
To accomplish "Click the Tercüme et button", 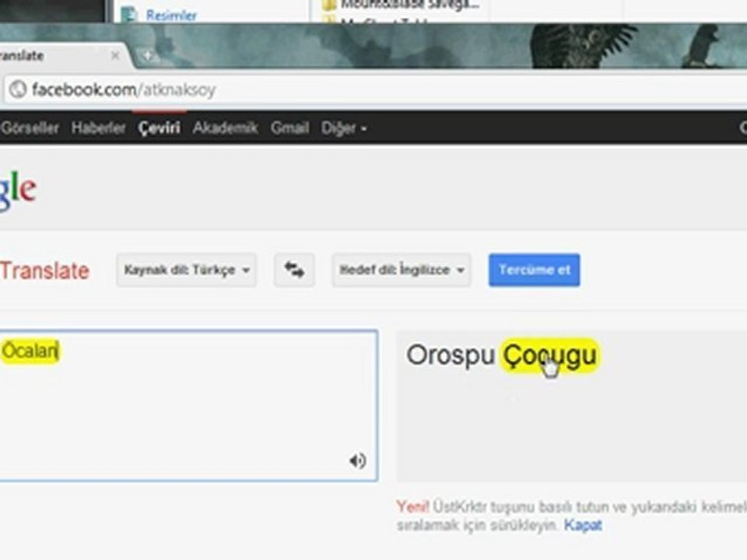I will (x=534, y=270).
